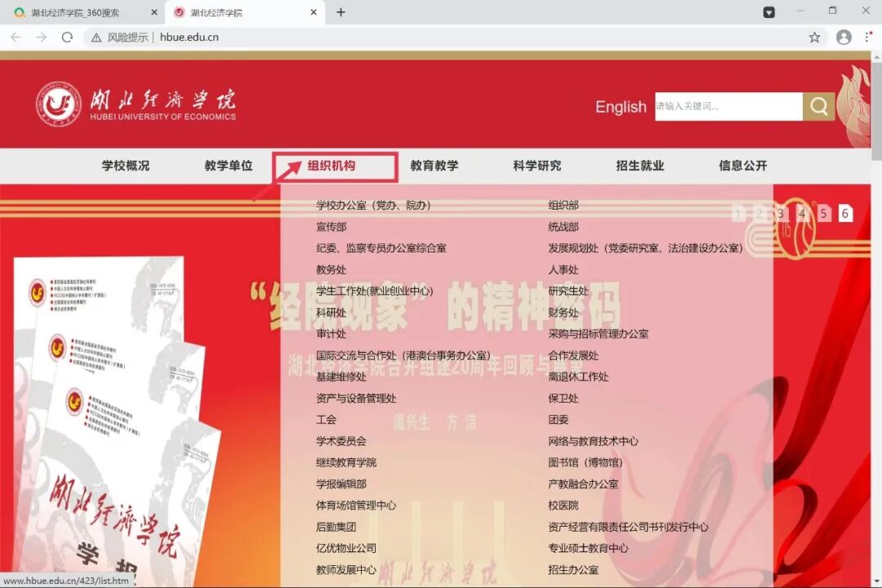Open the 科学研究 nav menu
Image resolution: width=882 pixels, height=588 pixels.
[x=537, y=166]
